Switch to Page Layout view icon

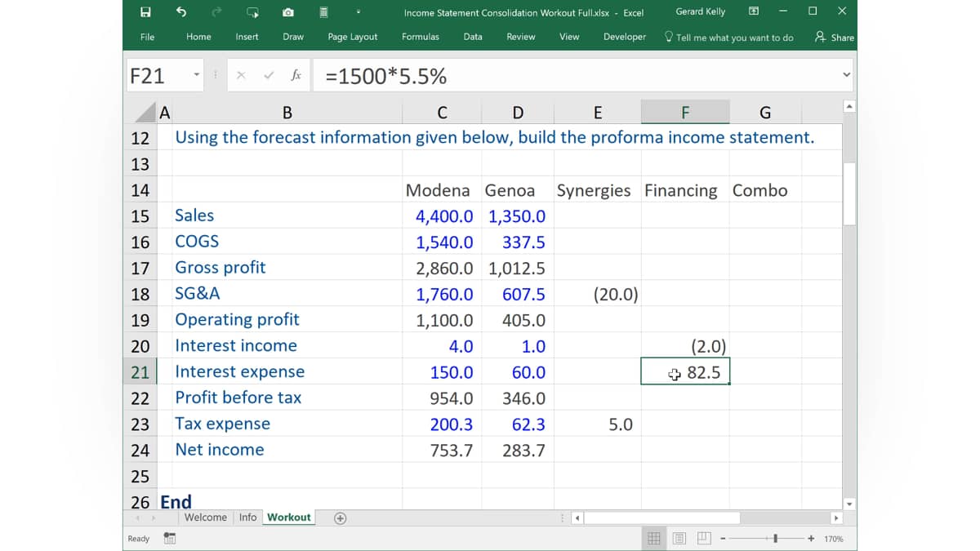tap(679, 538)
